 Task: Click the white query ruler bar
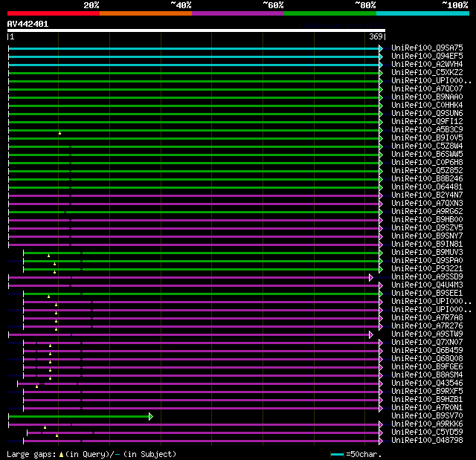tap(196, 30)
